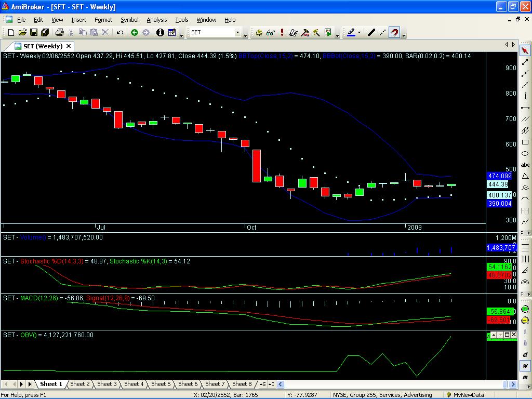Click the Save All icon

point(45,33)
